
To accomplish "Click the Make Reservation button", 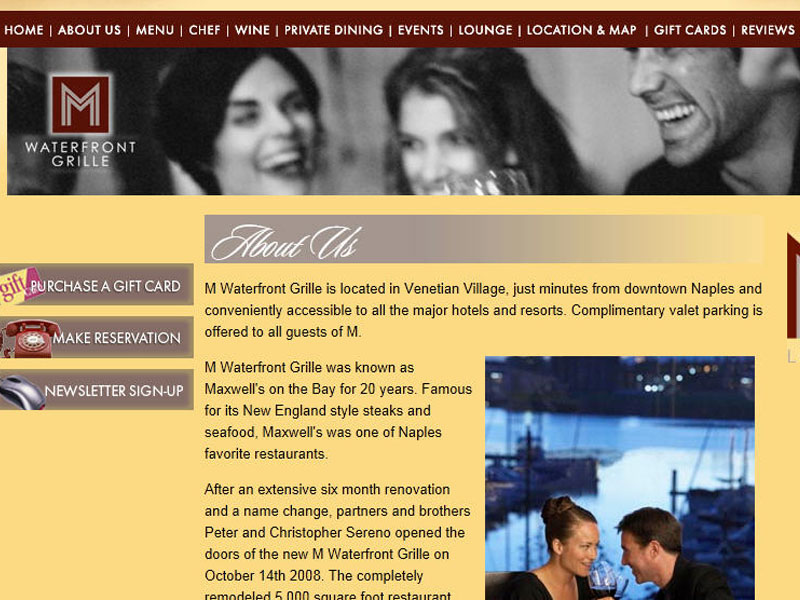I will point(96,337).
